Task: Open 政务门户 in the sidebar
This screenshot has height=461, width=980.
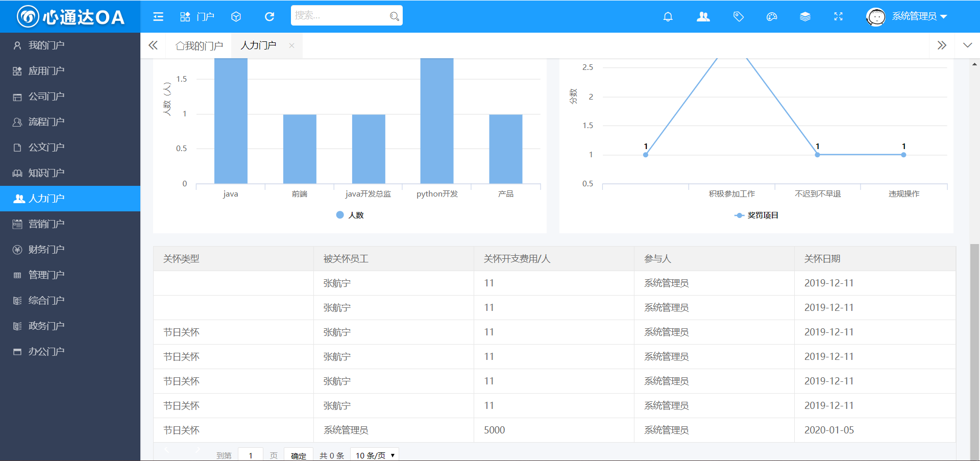Action: click(70, 326)
